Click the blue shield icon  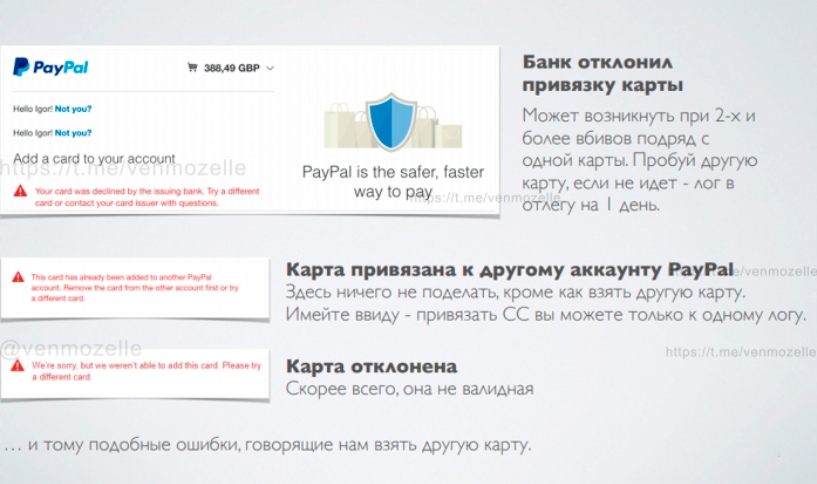tap(387, 119)
